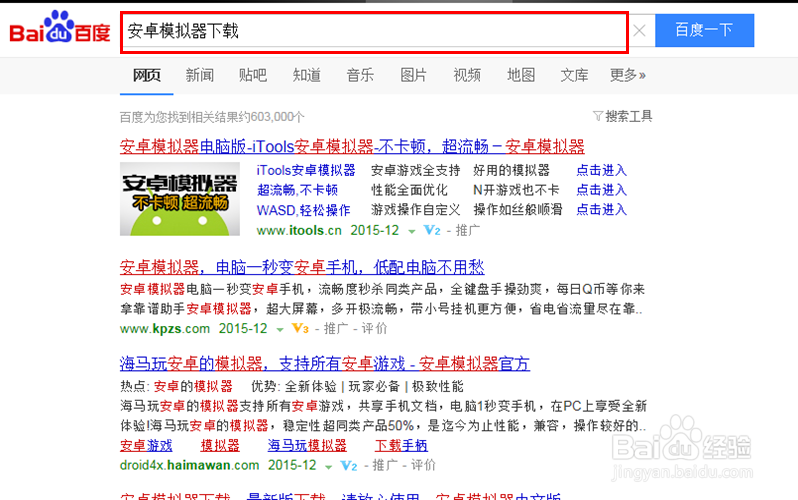798x500 pixels.
Task: Switch to the 新闻 tab
Action: tap(200, 75)
